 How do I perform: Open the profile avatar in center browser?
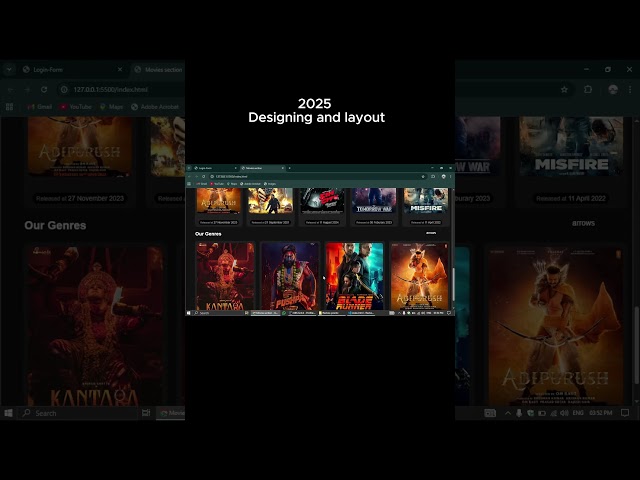(x=444, y=176)
